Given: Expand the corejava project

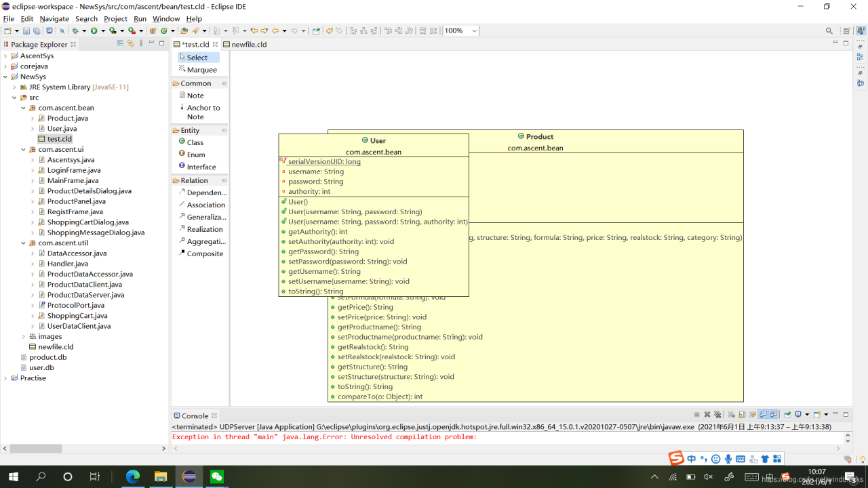Looking at the screenshot, I should 5,66.
